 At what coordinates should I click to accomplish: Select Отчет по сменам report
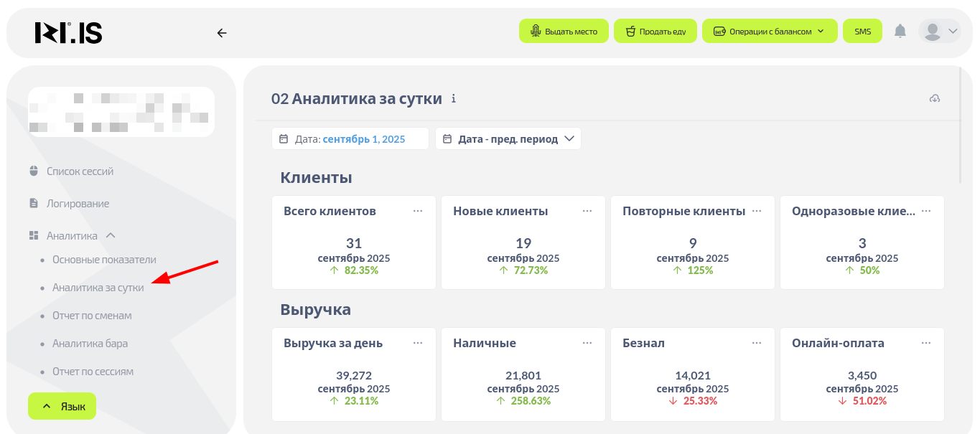92,316
